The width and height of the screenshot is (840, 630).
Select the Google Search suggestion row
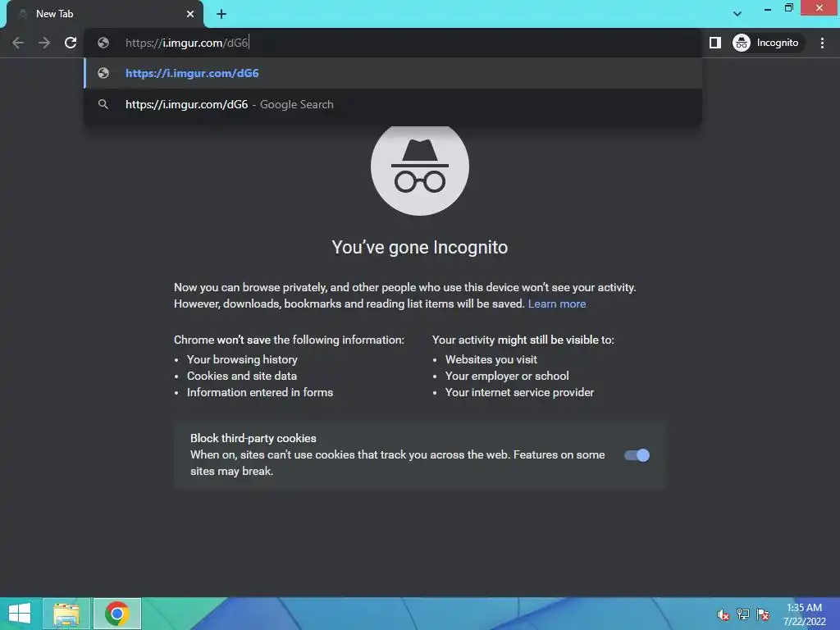[393, 104]
